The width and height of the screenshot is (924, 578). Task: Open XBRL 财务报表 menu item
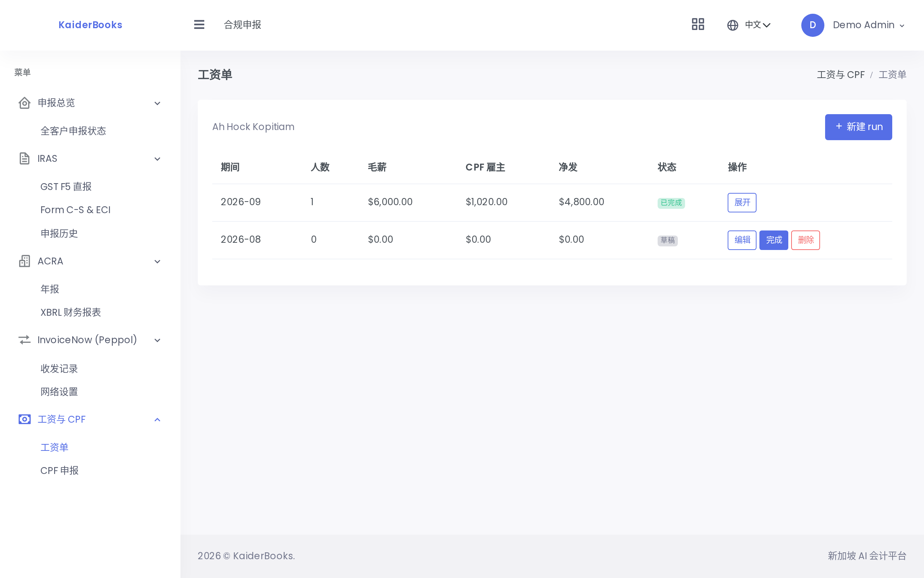(71, 312)
